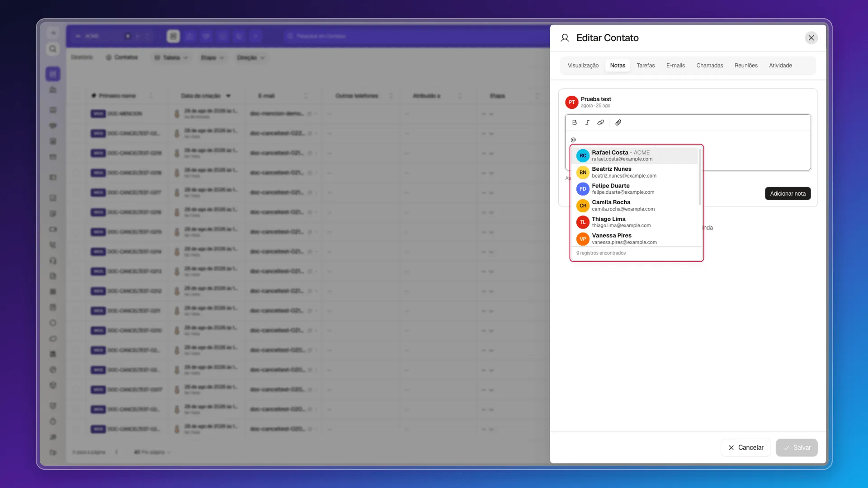The image size is (868, 488).
Task: Open the Direção filter dropdown in the background
Action: click(251, 57)
